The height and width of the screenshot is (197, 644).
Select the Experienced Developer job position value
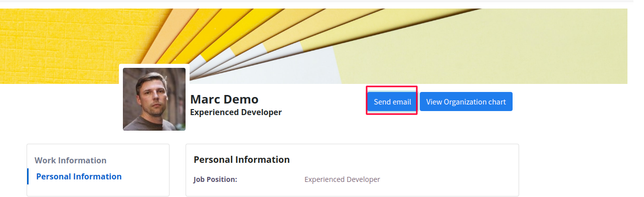point(342,179)
